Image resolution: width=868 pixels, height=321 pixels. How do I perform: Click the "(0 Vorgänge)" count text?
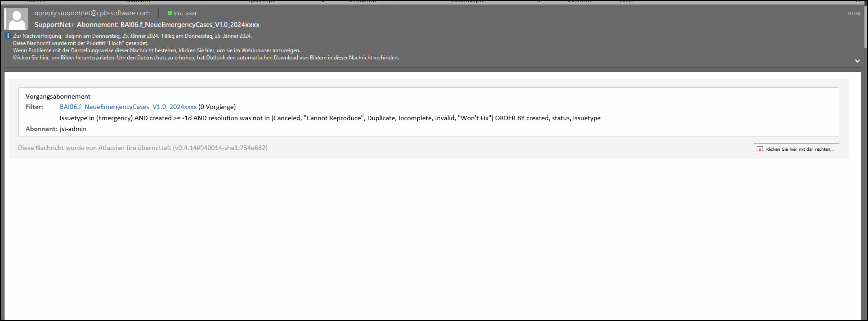(x=217, y=107)
